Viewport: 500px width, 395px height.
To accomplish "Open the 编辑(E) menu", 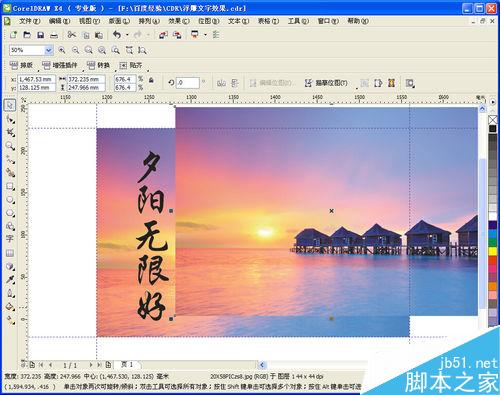I will click(x=59, y=21).
